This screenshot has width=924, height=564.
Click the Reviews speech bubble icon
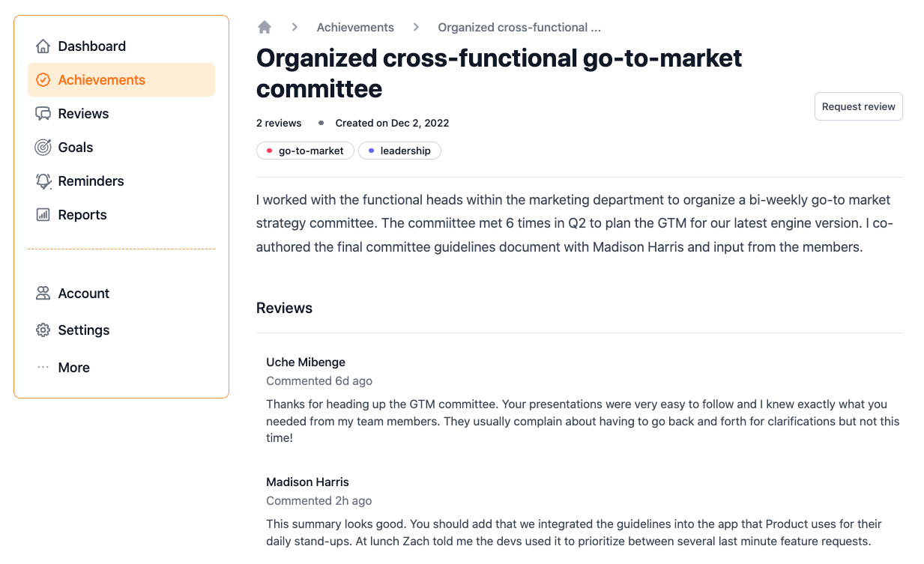[x=43, y=114]
